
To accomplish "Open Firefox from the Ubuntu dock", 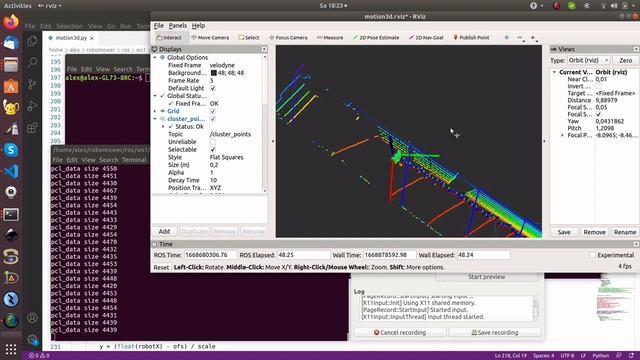I will pos(11,21).
